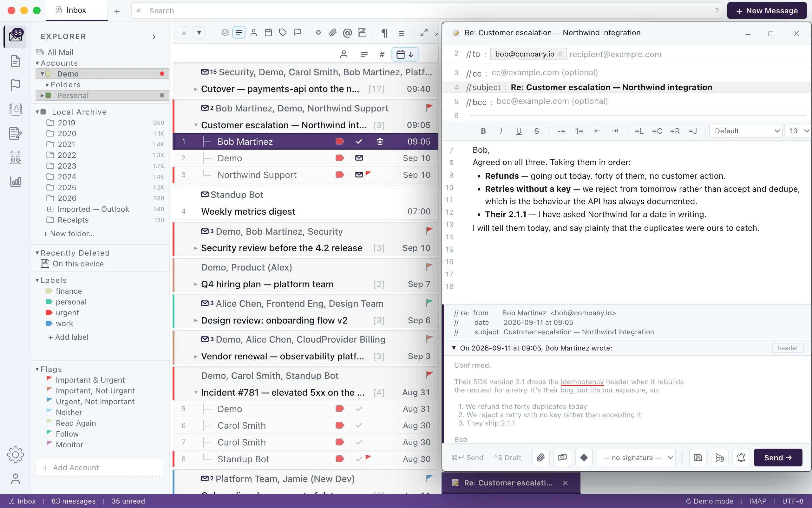Collapse the quoted Bob Martinez message

[x=454, y=348]
